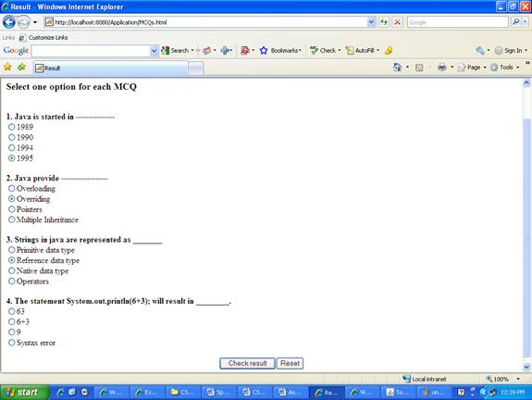Screen dimensions: 532x400
Task: Click the taskbar clock showing 12:39 PM
Action: tap(513, 393)
